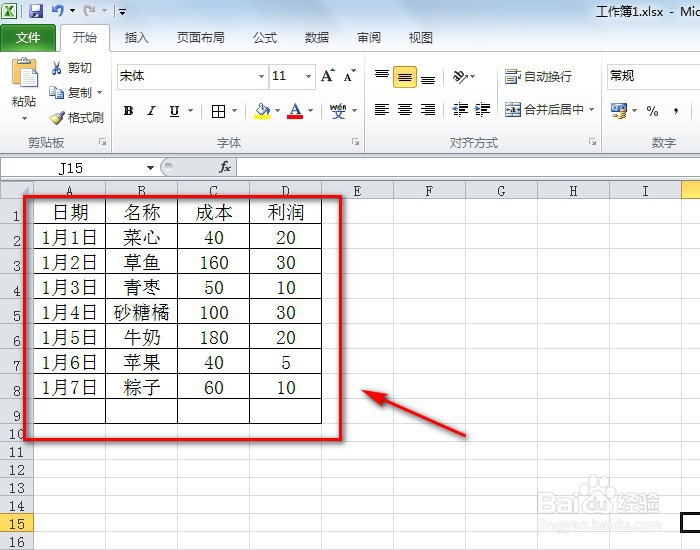This screenshot has height=550, width=700.
Task: Click the Copy icon
Action: (57, 92)
